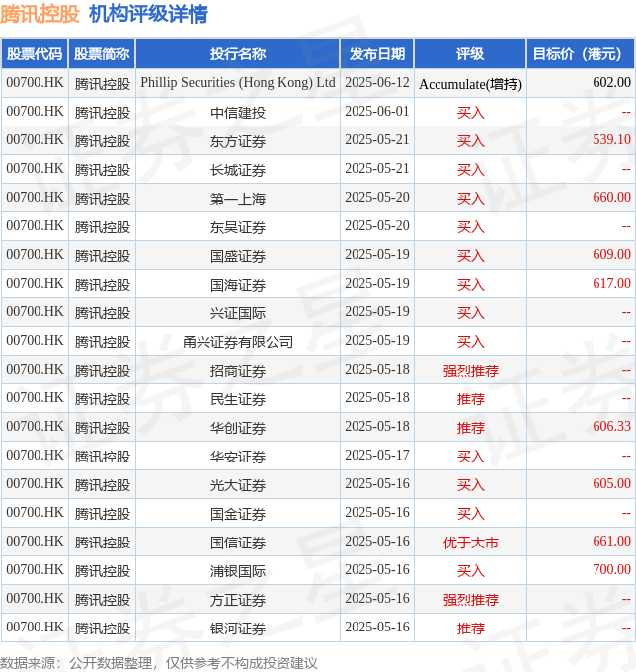Image resolution: width=636 pixels, height=672 pixels.
Task: Click the 股票简称 column header
Action: pyautogui.click(x=102, y=54)
